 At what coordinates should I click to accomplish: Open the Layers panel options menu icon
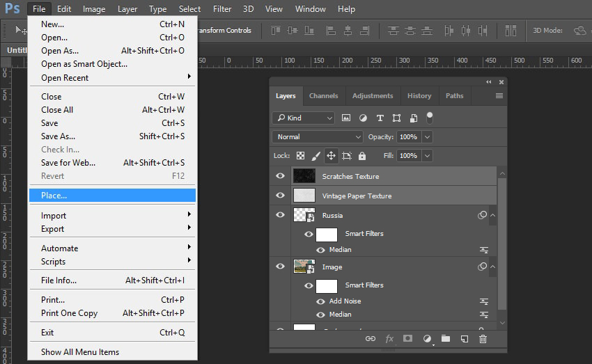click(499, 96)
